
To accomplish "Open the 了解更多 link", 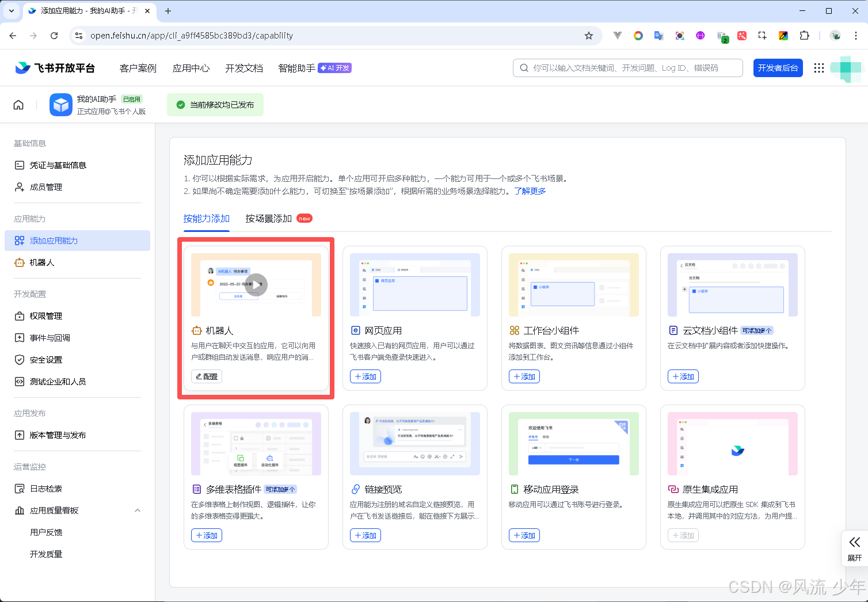I will coord(530,191).
